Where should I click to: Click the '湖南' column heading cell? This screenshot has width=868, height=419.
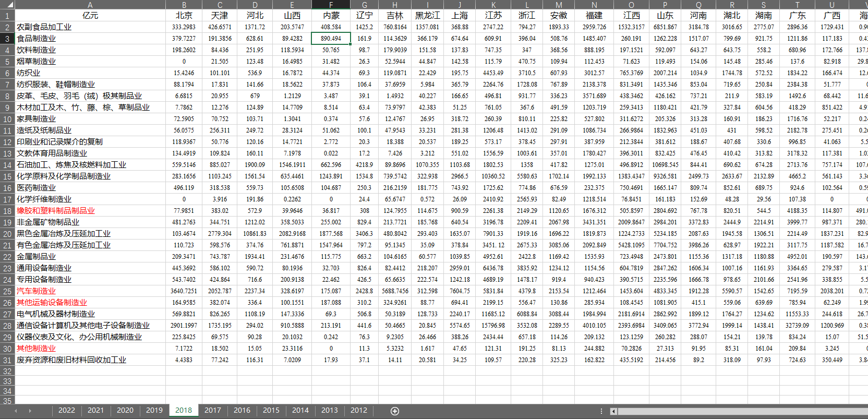(x=764, y=16)
